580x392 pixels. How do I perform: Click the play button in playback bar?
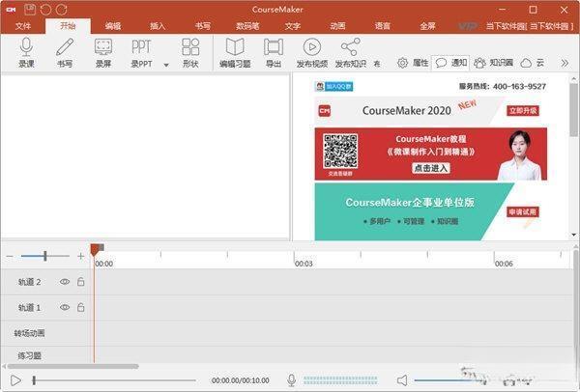coord(15,380)
